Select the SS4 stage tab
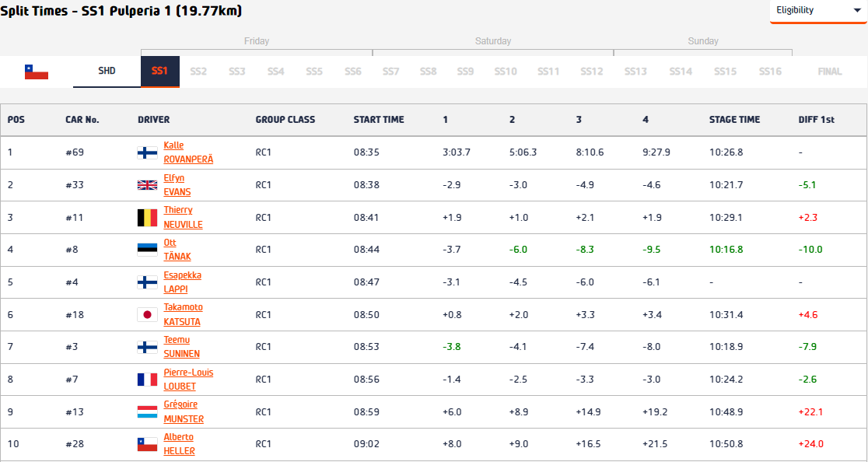 [275, 72]
